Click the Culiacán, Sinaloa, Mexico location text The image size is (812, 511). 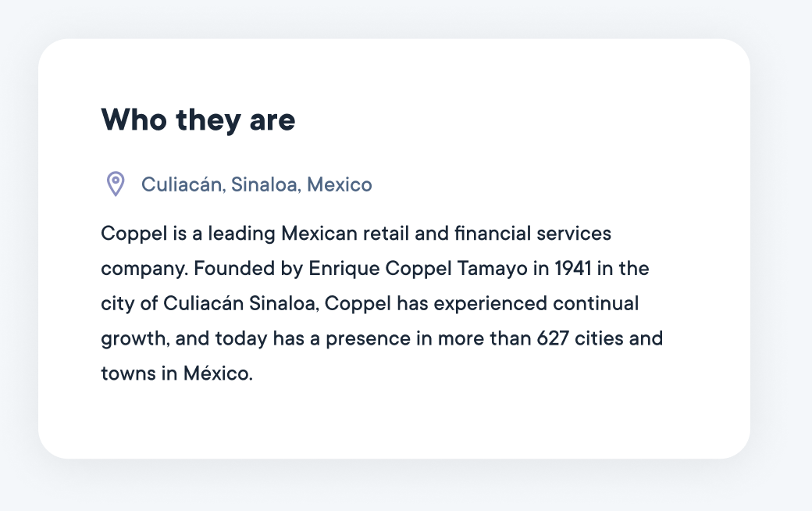[256, 184]
